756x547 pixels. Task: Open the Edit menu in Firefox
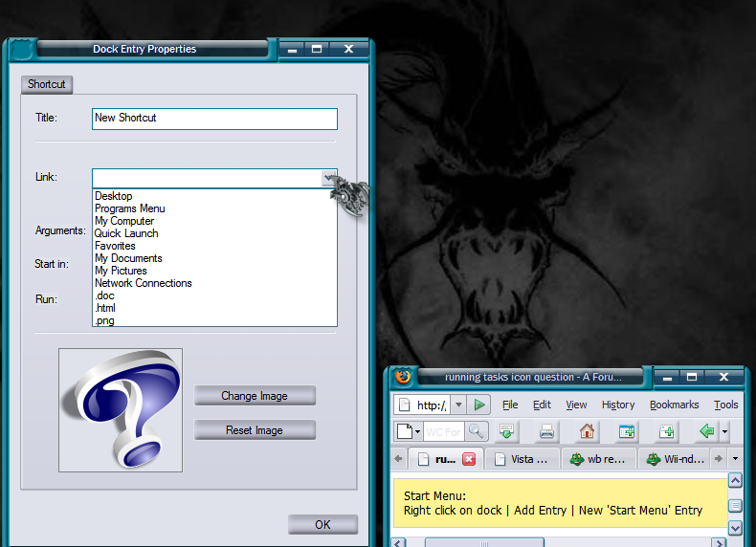[542, 405]
